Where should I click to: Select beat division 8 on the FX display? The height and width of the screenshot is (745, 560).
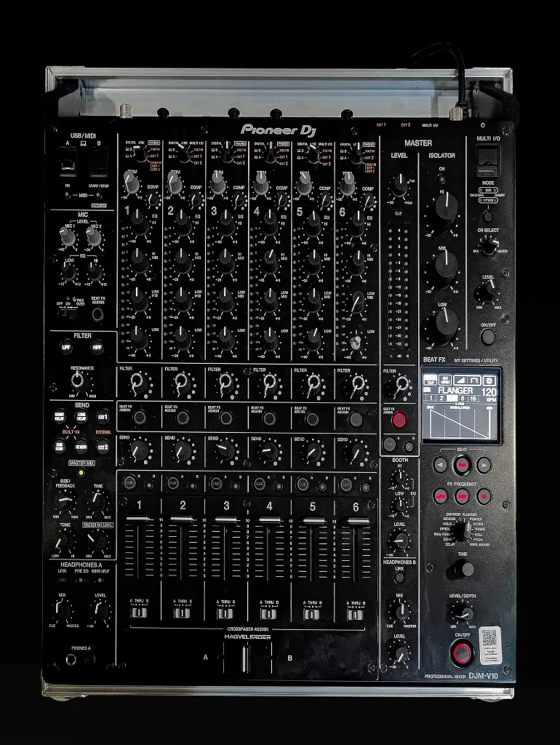[462, 399]
